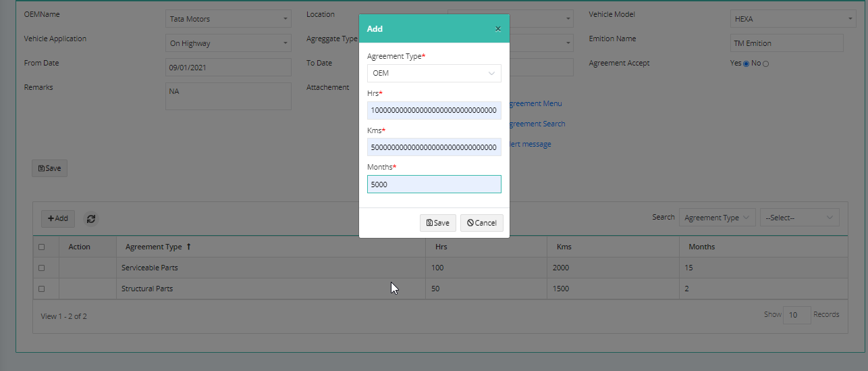
Task: Click Save button under Remarks field
Action: 49,168
